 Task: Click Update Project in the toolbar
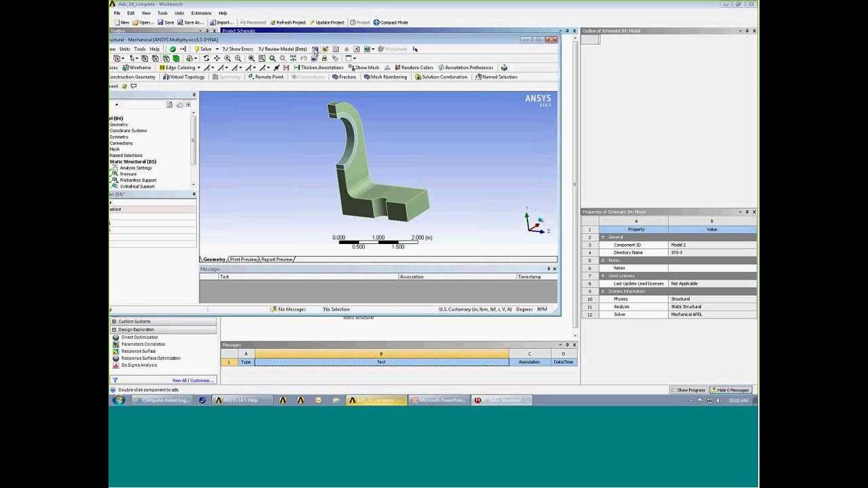(327, 22)
